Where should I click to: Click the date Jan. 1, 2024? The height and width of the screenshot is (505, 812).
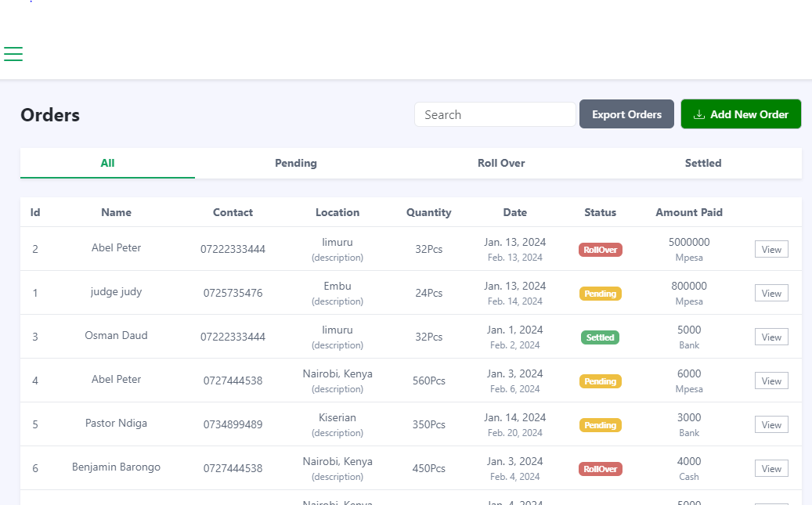514,330
